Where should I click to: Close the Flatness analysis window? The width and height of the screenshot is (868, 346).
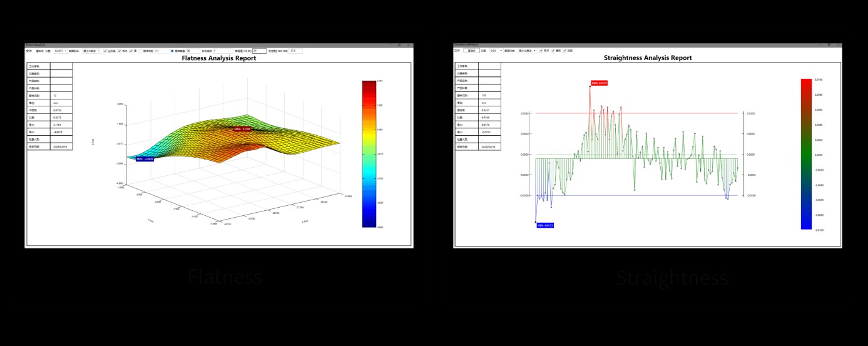coord(409,44)
